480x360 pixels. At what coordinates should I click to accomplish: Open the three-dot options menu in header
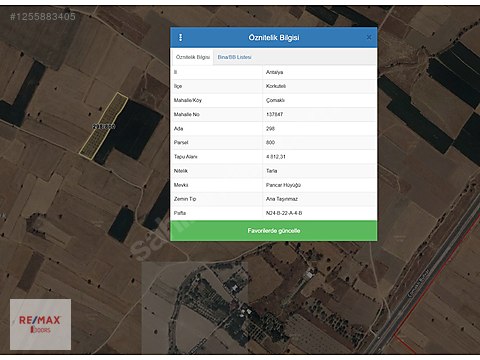(x=181, y=37)
